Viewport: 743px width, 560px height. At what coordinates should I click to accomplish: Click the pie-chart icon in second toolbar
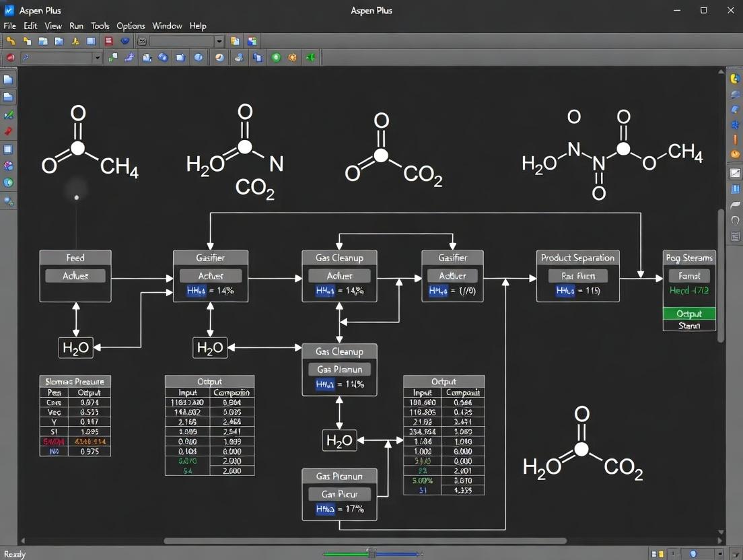(x=220, y=57)
